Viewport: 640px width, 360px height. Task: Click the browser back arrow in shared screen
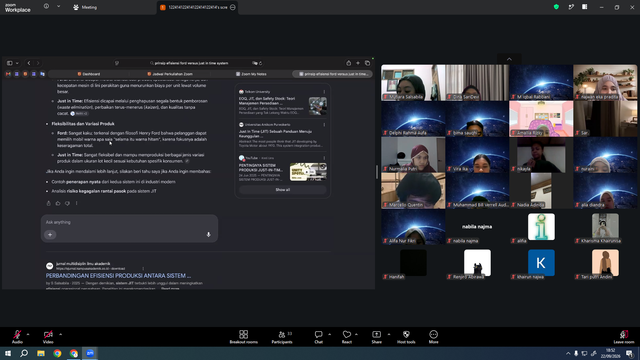point(29,63)
